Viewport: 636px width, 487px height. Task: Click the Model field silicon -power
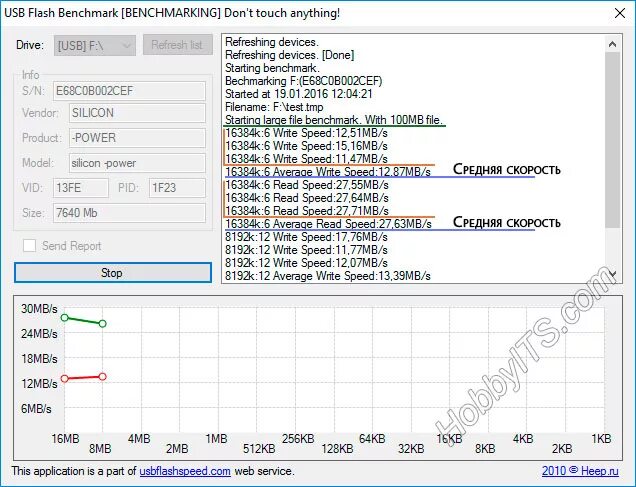pos(138,163)
